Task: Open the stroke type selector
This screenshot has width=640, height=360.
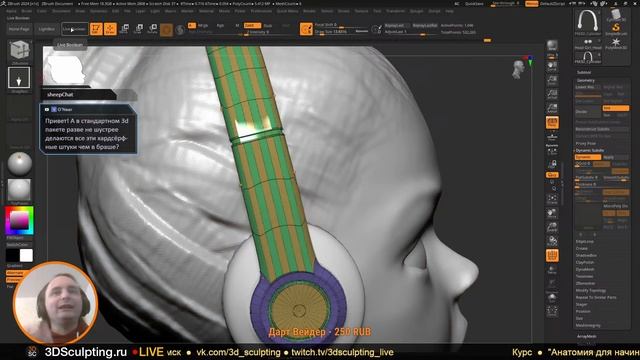Action: (19, 77)
